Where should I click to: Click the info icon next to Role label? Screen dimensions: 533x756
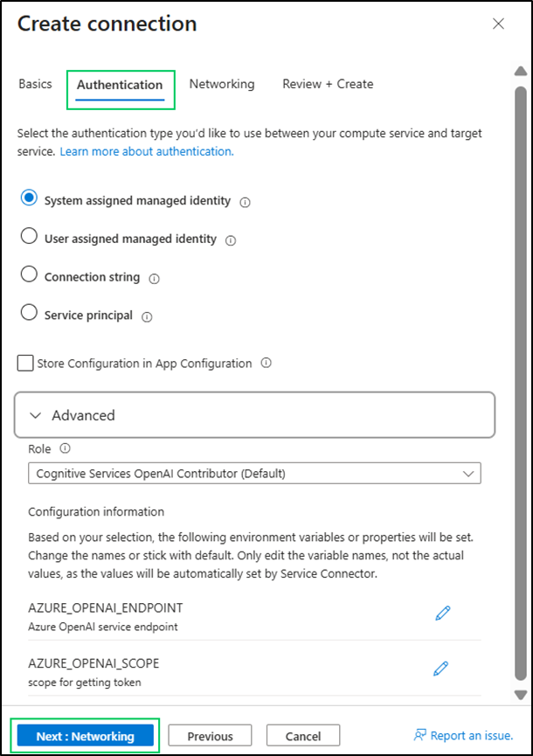point(66,449)
